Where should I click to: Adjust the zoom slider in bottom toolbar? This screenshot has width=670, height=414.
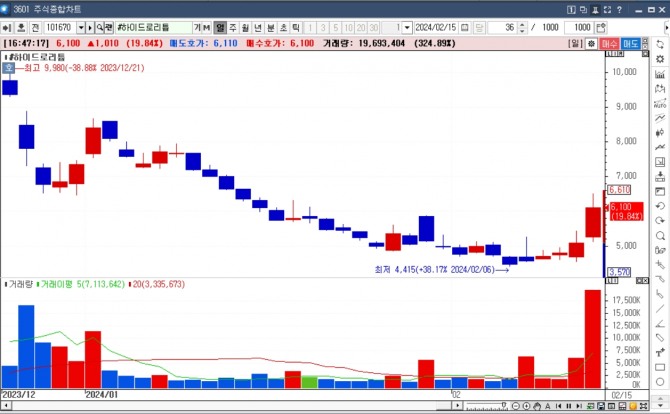487,405
